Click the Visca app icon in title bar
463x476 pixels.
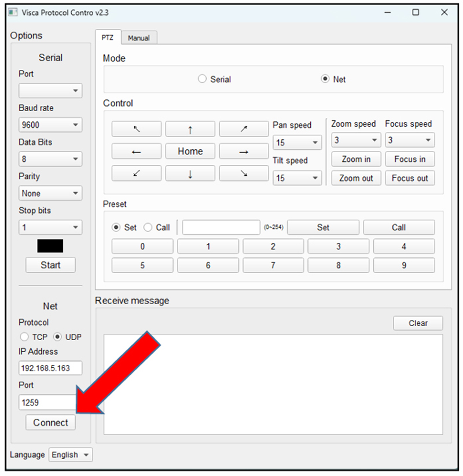point(13,13)
